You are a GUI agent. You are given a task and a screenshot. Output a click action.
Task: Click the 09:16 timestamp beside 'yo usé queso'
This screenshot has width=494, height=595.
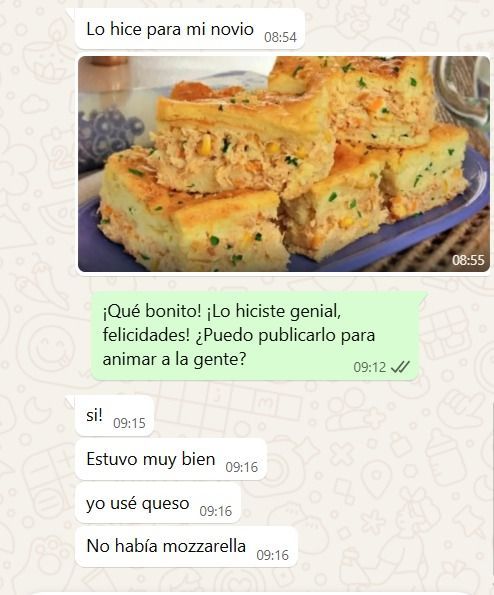[216, 511]
